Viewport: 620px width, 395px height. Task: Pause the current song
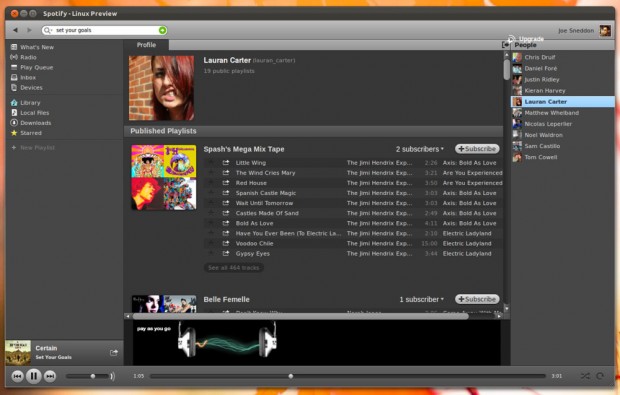34,376
